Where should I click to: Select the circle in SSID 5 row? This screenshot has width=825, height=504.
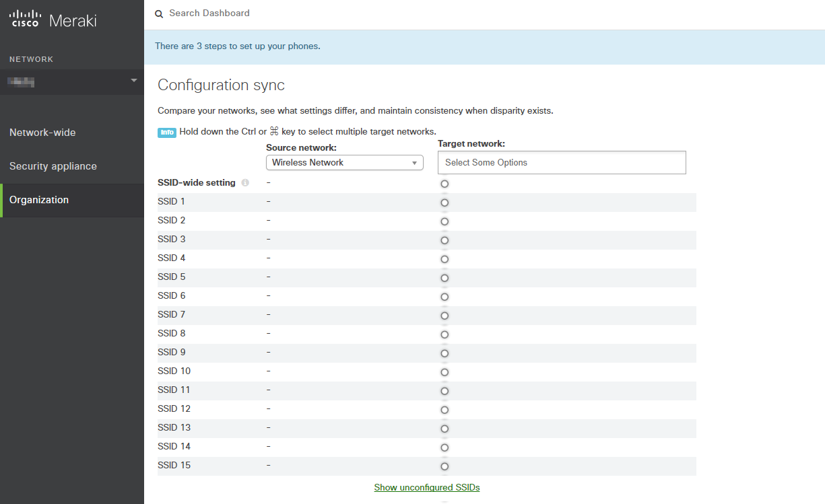(444, 278)
